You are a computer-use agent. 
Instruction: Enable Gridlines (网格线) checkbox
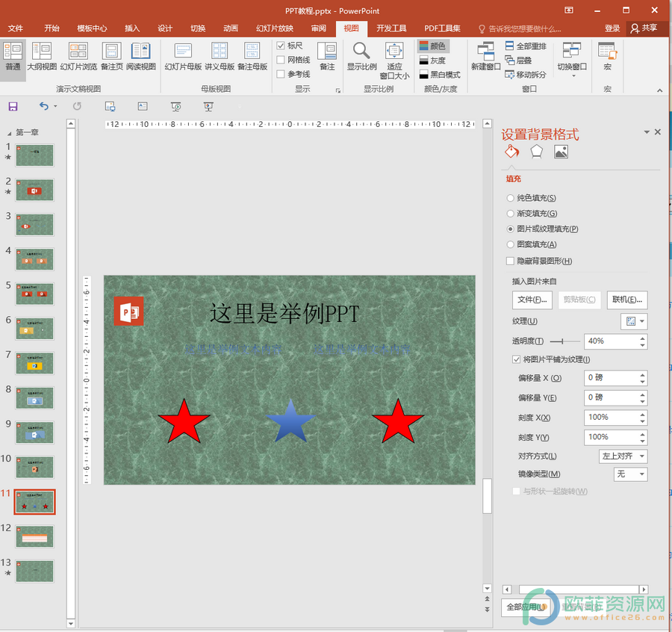[x=281, y=60]
